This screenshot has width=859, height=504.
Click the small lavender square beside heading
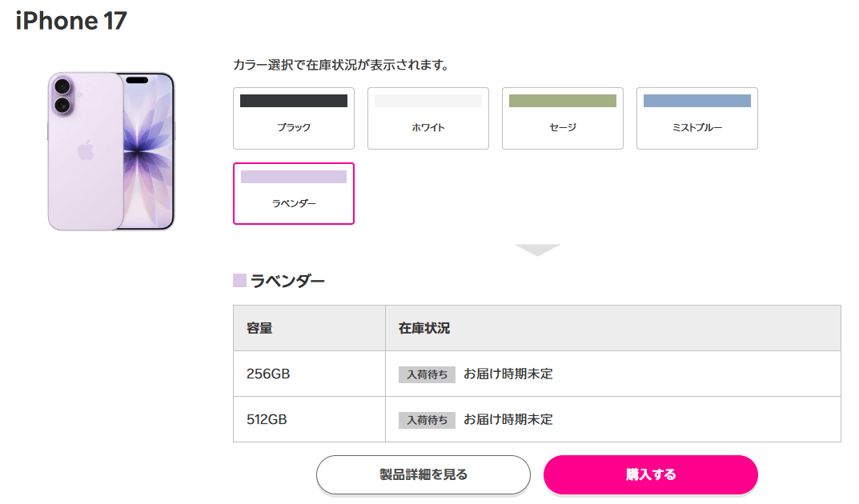point(239,280)
